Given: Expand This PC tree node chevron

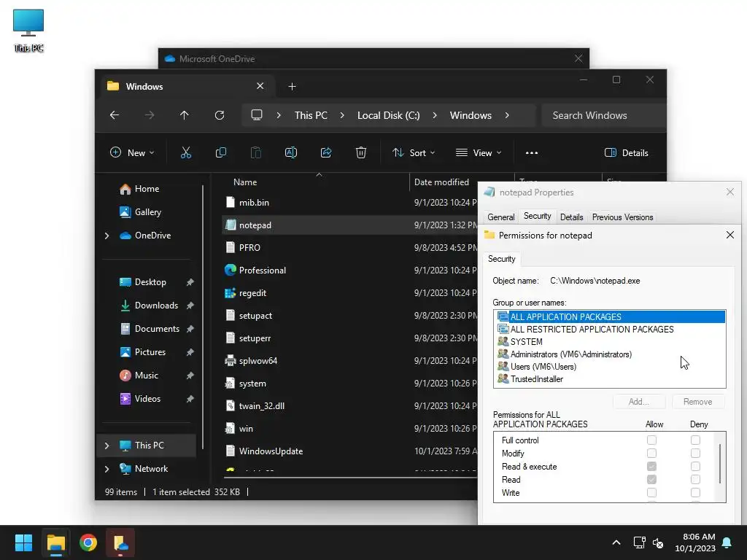Looking at the screenshot, I should [x=107, y=446].
